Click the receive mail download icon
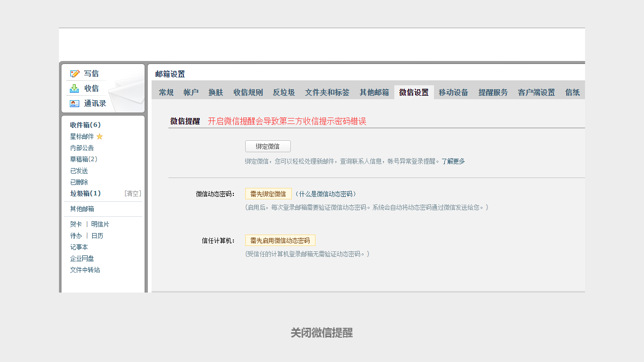 point(75,88)
